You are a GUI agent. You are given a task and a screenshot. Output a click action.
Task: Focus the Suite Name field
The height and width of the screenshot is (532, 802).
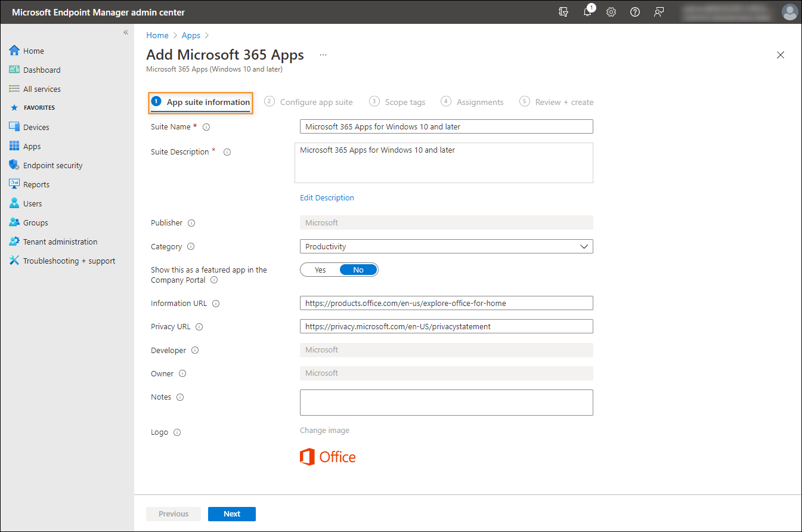(x=446, y=126)
